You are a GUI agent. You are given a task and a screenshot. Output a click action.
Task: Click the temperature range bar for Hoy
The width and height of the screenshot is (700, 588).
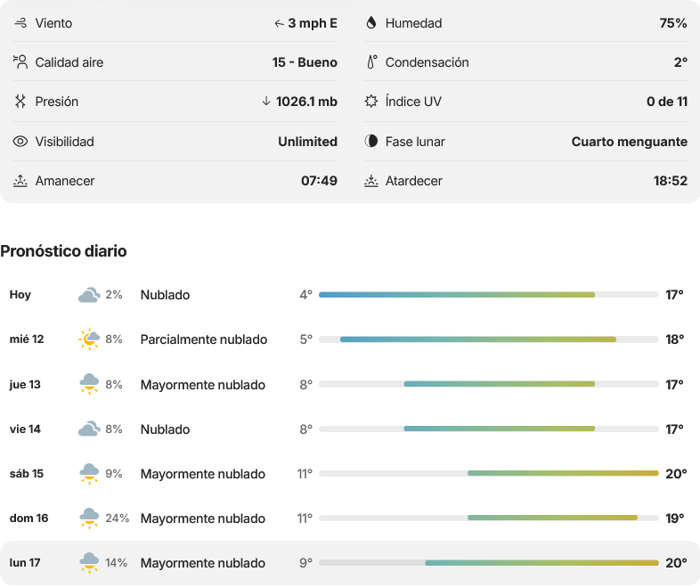point(489,295)
